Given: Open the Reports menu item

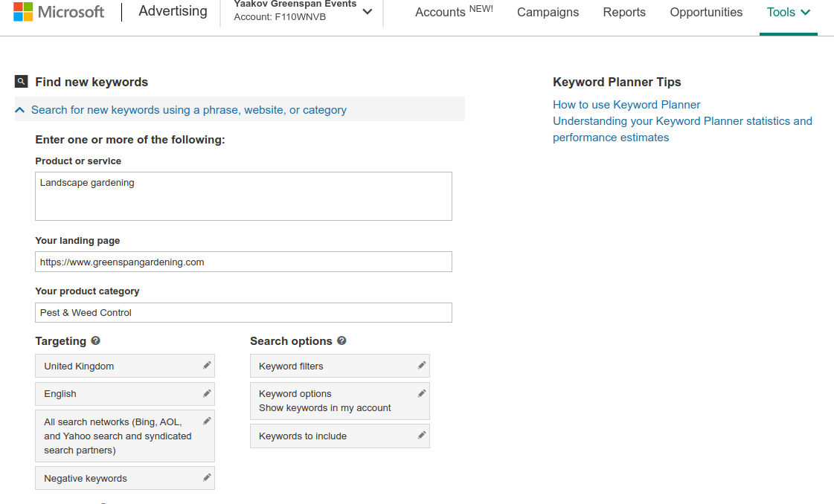Looking at the screenshot, I should (624, 12).
